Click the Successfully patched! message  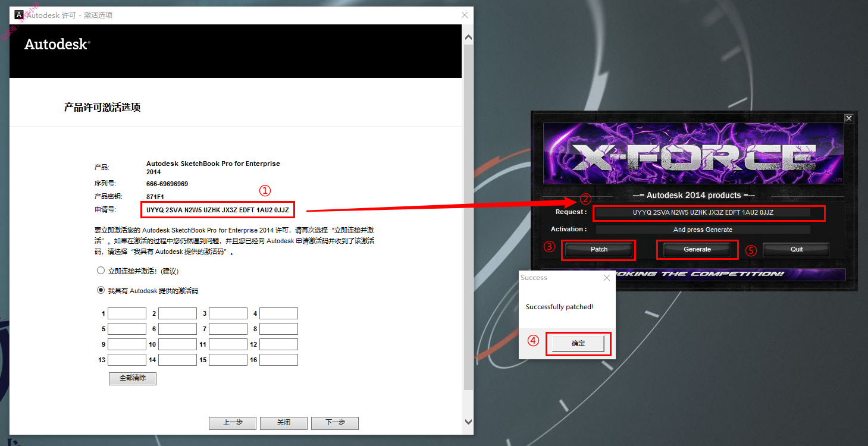[559, 307]
